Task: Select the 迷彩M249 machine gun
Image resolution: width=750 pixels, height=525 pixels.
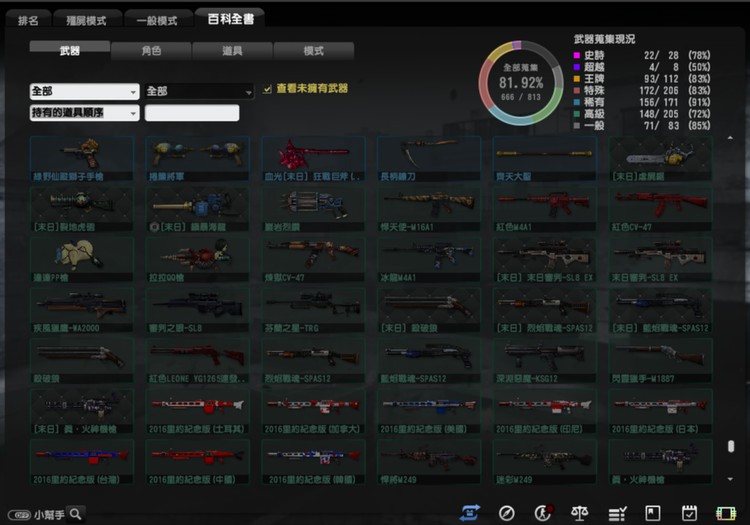Action: tap(545, 462)
